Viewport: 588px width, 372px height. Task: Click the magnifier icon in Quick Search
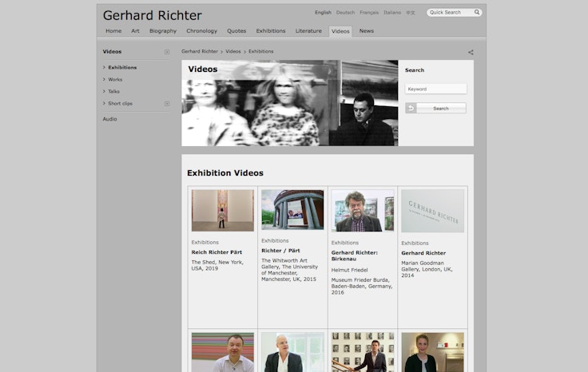(477, 13)
